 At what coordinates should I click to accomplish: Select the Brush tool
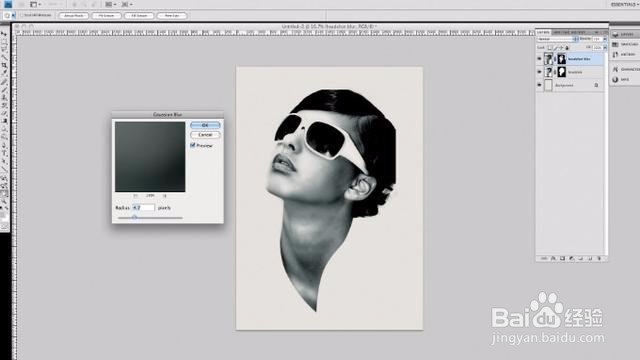4,90
